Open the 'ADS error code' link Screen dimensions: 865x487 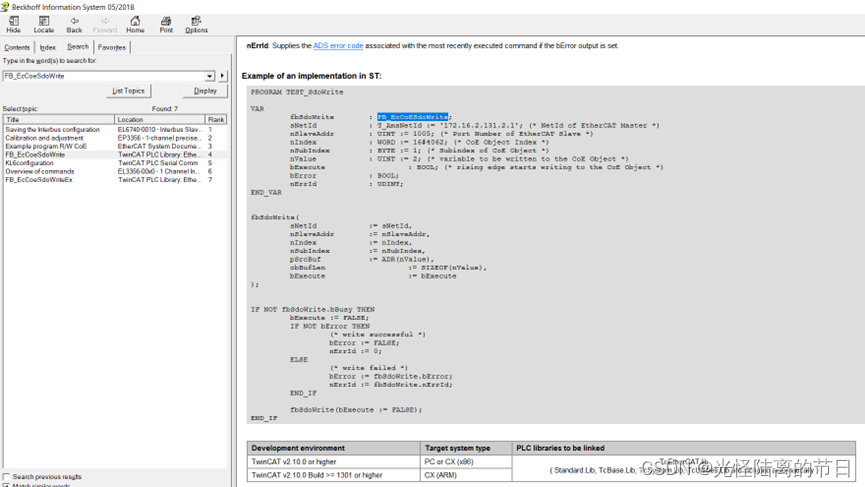[x=338, y=46]
